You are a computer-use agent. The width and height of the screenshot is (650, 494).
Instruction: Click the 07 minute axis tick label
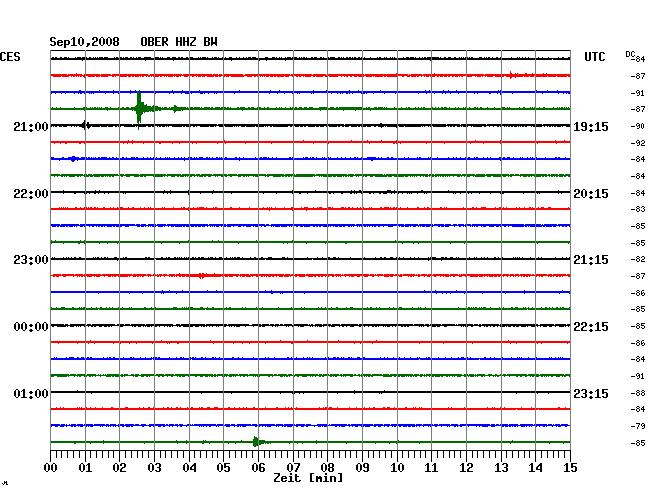pyautogui.click(x=293, y=467)
